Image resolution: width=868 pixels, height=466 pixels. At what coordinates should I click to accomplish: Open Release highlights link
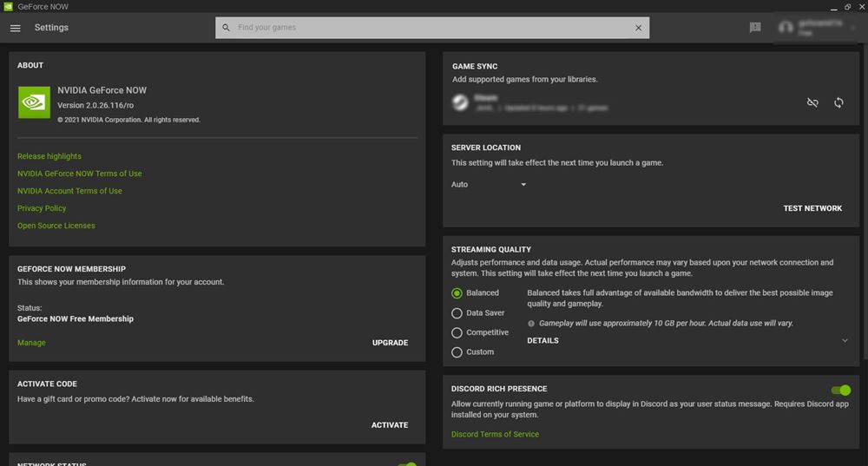(x=49, y=156)
